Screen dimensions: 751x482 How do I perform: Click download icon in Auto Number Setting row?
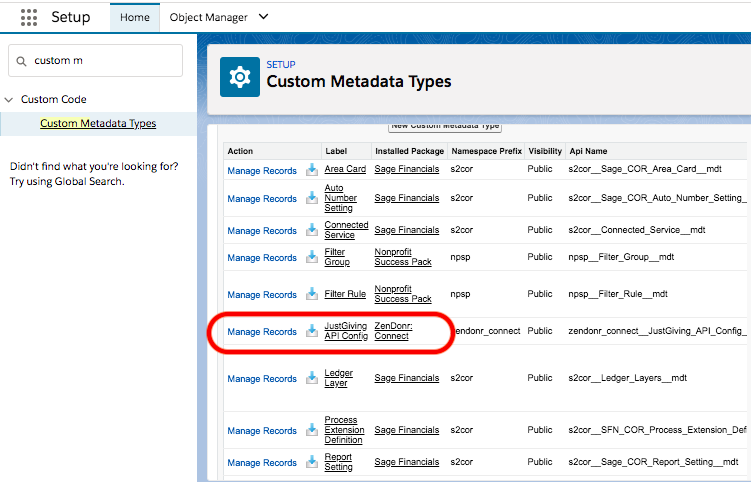[312, 197]
